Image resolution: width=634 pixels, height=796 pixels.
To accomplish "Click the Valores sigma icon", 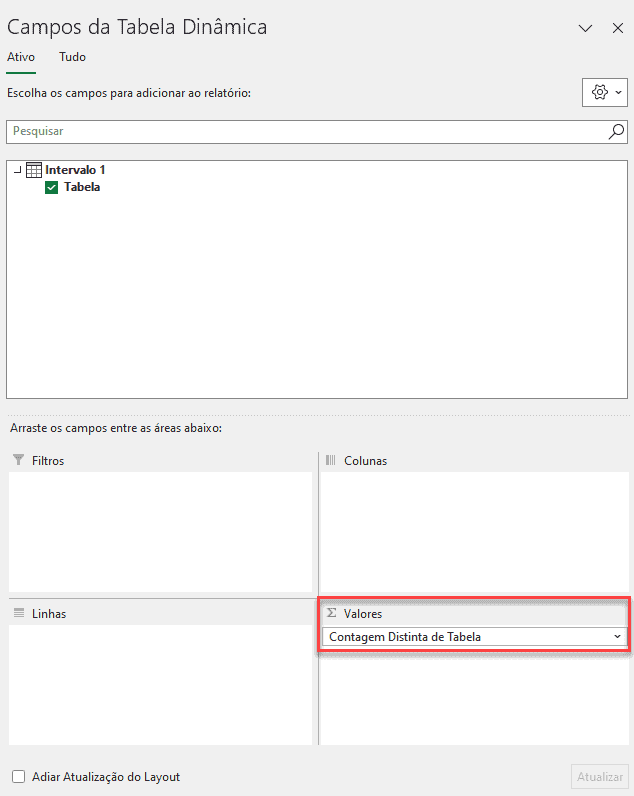I will pyautogui.click(x=331, y=613).
